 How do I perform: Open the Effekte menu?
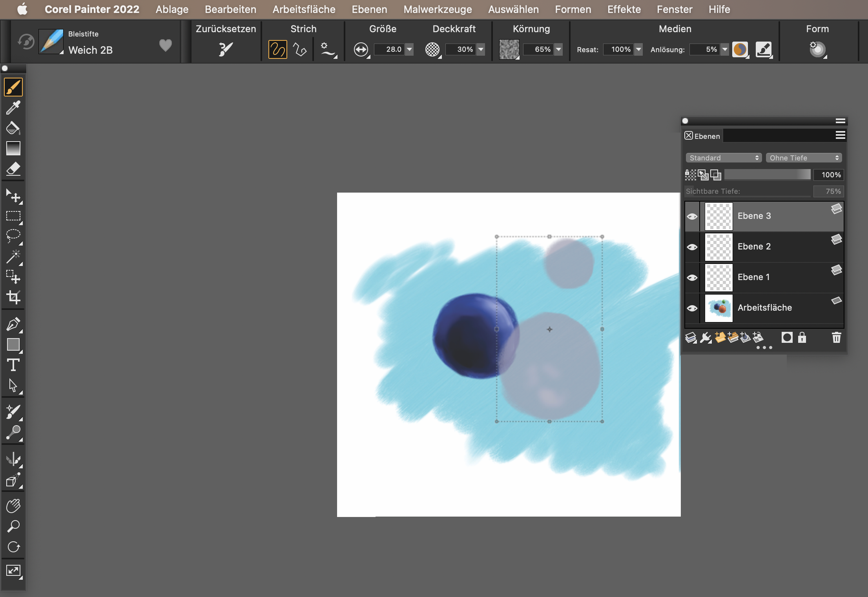624,9
